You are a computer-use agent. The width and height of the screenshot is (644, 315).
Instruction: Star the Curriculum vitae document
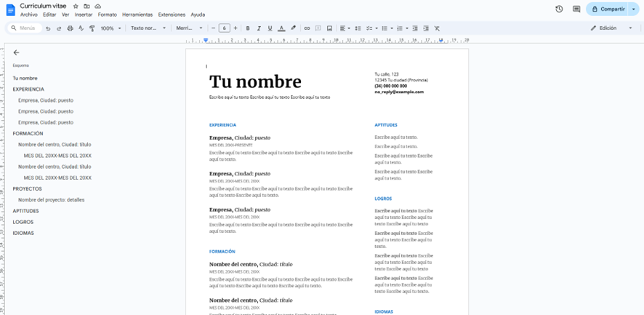click(x=76, y=6)
